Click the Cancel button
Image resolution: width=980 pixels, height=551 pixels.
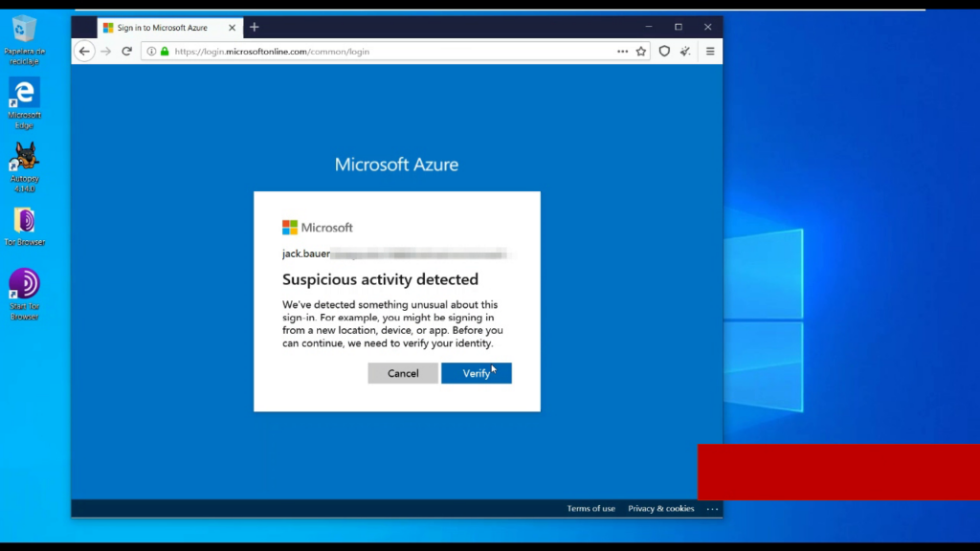click(403, 373)
